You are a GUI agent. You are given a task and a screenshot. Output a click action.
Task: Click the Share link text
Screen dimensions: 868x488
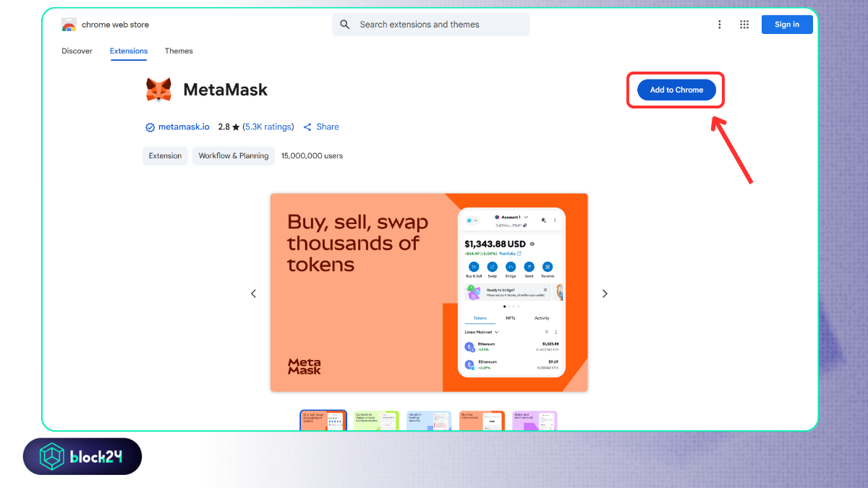pos(328,127)
